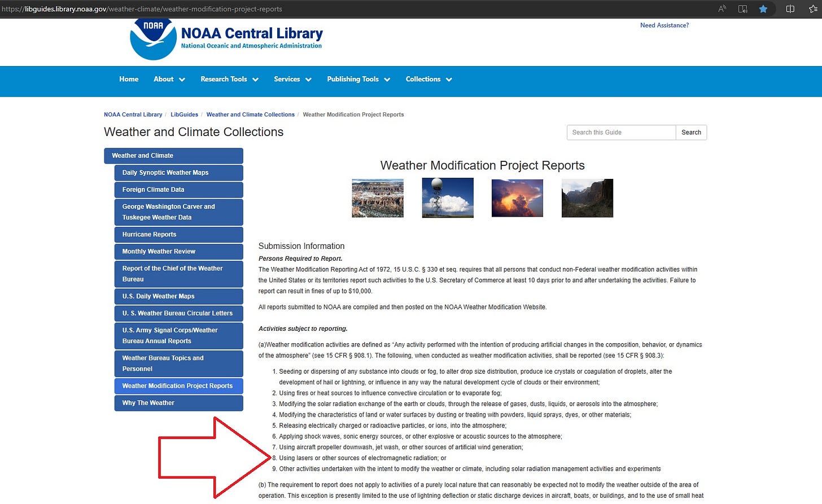Expand the Publishing Tools dropdown chevron
This screenshot has width=822, height=504.
(387, 80)
